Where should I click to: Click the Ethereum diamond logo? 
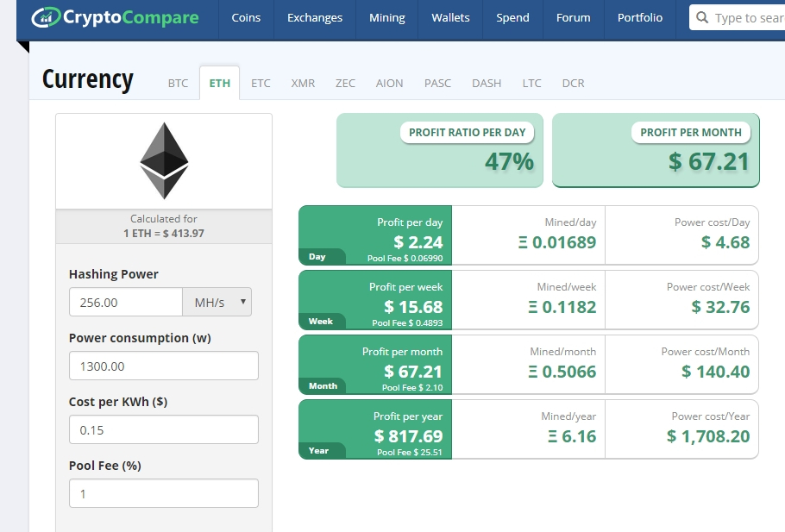[164, 160]
